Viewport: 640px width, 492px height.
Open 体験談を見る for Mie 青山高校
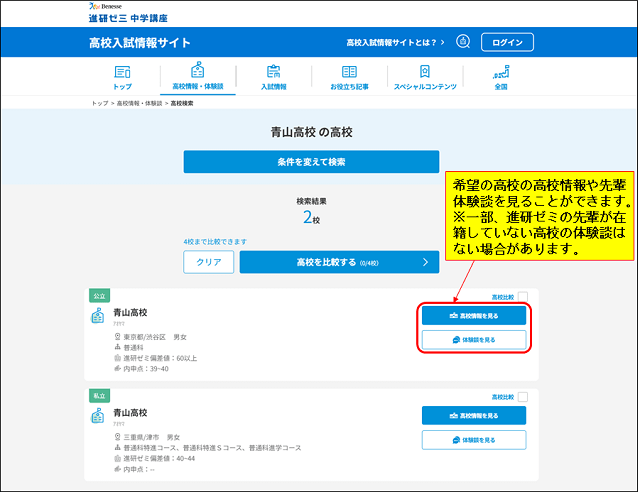(473, 440)
